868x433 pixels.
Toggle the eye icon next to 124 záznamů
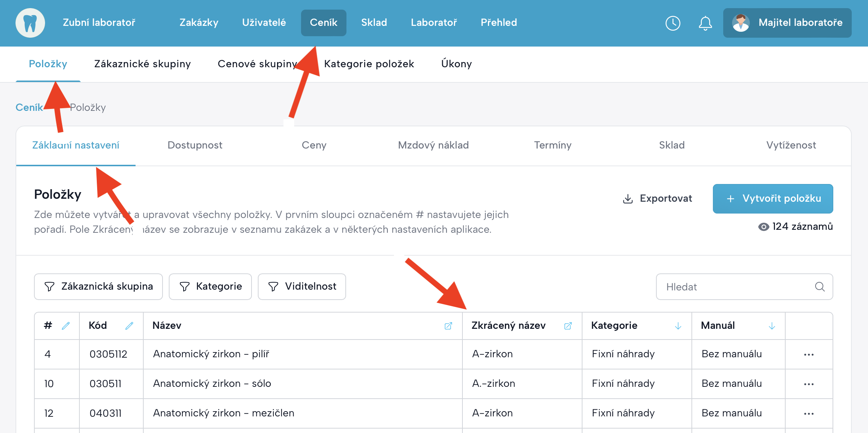(763, 227)
